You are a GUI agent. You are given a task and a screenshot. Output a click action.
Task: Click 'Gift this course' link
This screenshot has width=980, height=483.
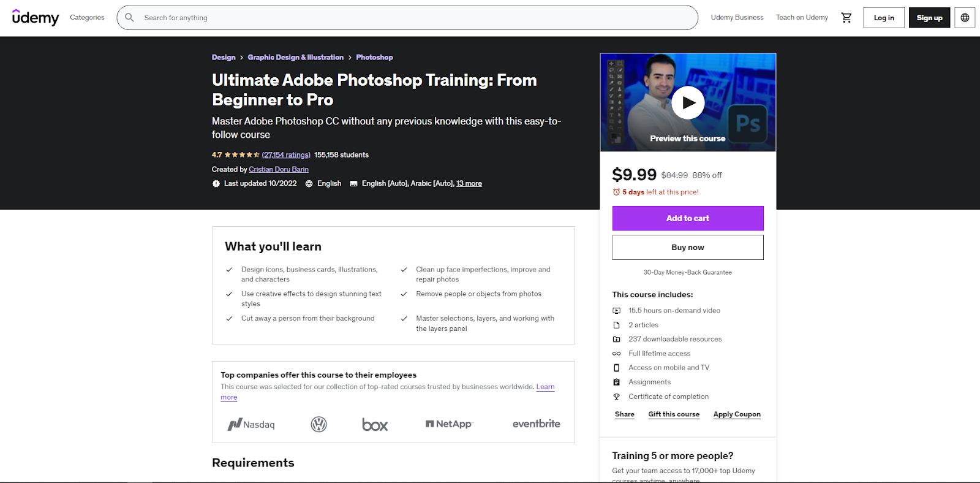[674, 414]
